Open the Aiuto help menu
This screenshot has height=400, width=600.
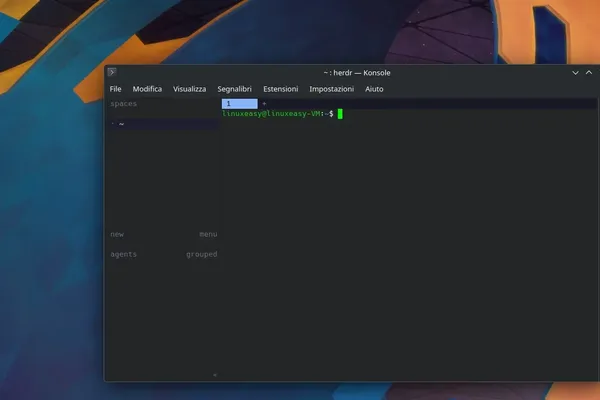pos(374,89)
